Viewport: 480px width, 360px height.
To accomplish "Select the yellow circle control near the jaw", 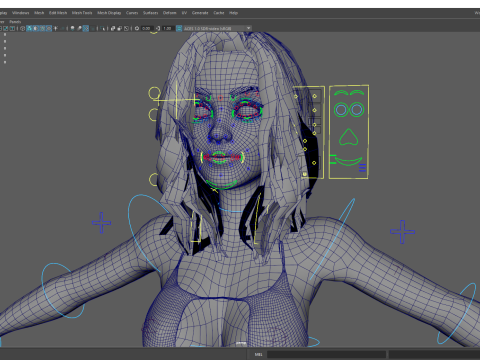I will click(153, 180).
